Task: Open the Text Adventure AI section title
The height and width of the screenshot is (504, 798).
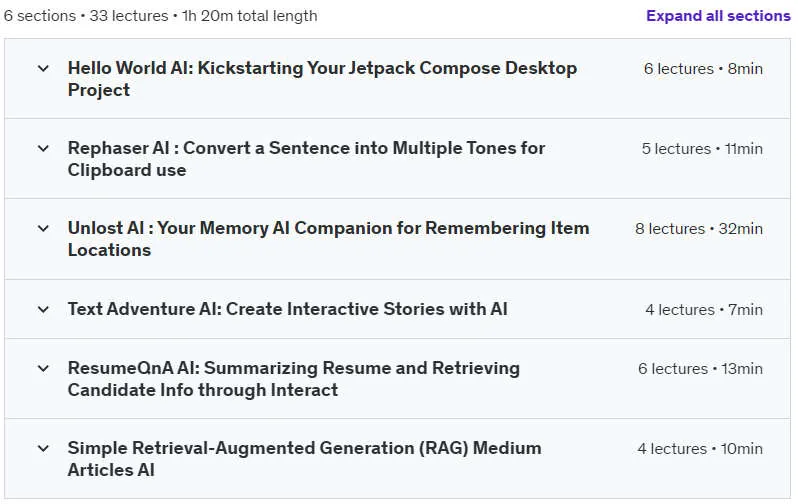Action: [x=288, y=309]
